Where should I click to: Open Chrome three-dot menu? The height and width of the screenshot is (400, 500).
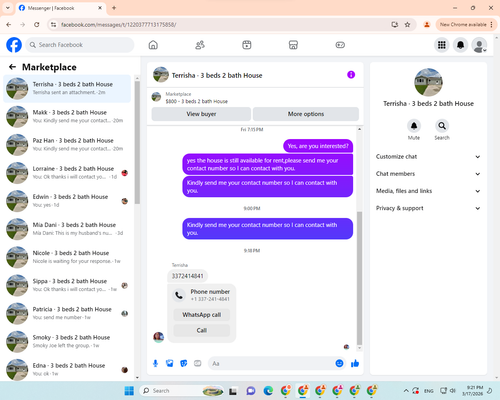click(x=492, y=25)
